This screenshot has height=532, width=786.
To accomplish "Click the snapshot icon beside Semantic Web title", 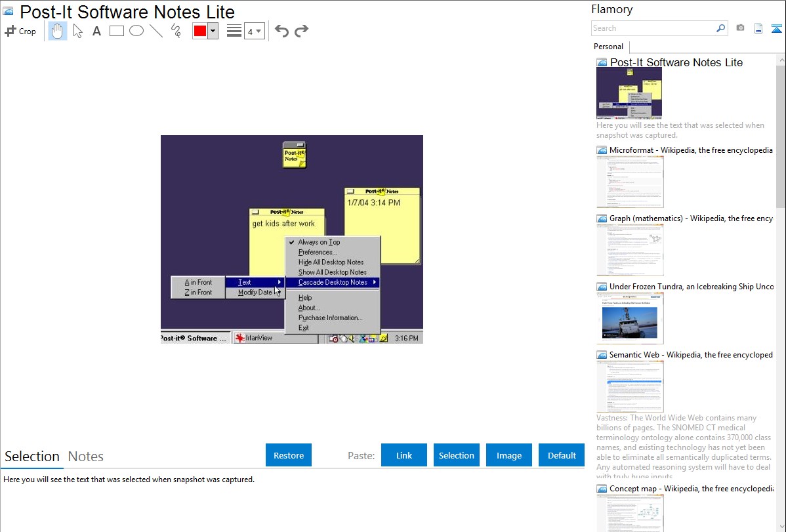I will (x=602, y=355).
